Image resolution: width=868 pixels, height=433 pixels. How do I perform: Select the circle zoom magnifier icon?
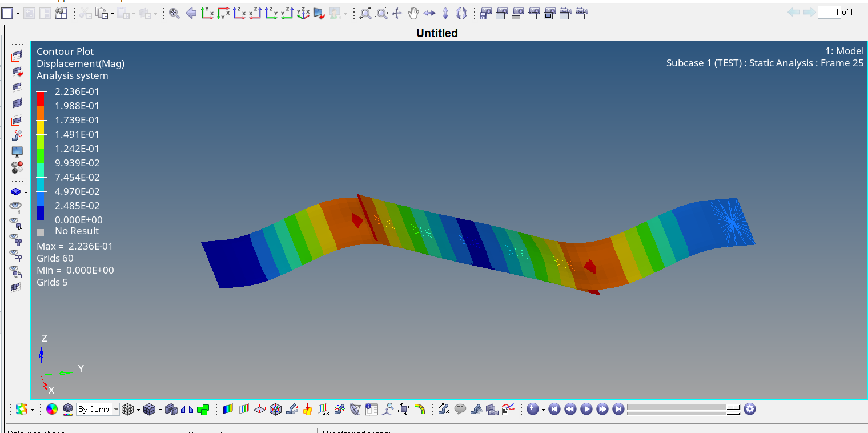[x=381, y=13]
